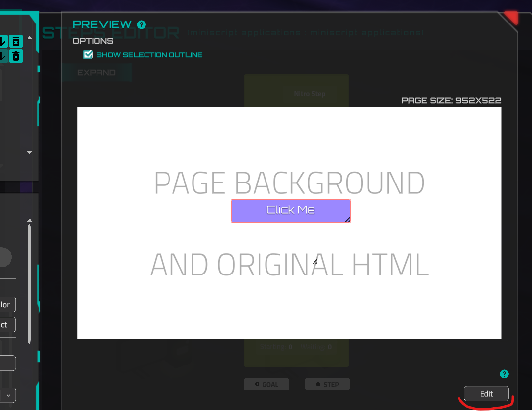The width and height of the screenshot is (532, 411).
Task: Click the EXPAND control under Options
Action: click(x=97, y=72)
